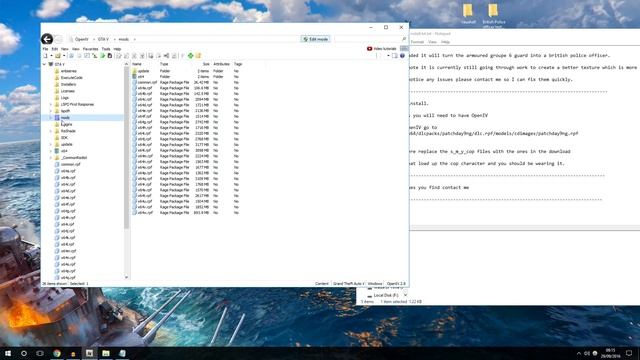
Task: Open the Tools menu in OpenIV
Action: (x=106, y=49)
